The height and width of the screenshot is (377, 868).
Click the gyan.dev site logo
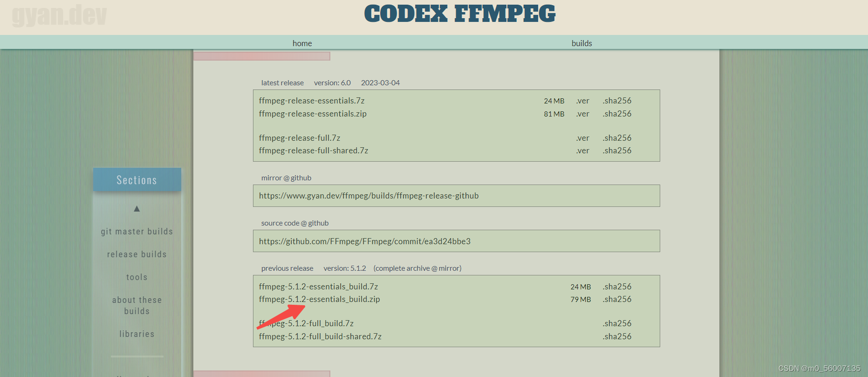[x=59, y=15]
